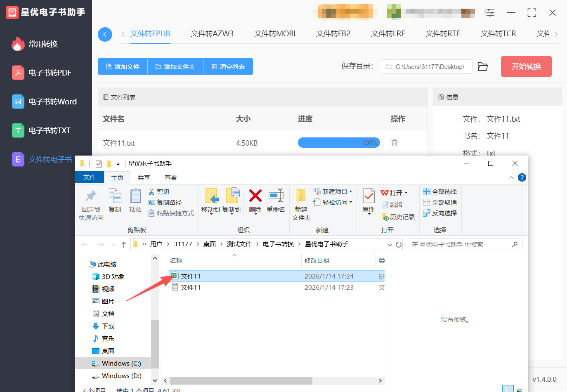Click the save directory path field
The height and width of the screenshot is (392, 567).
[426, 66]
